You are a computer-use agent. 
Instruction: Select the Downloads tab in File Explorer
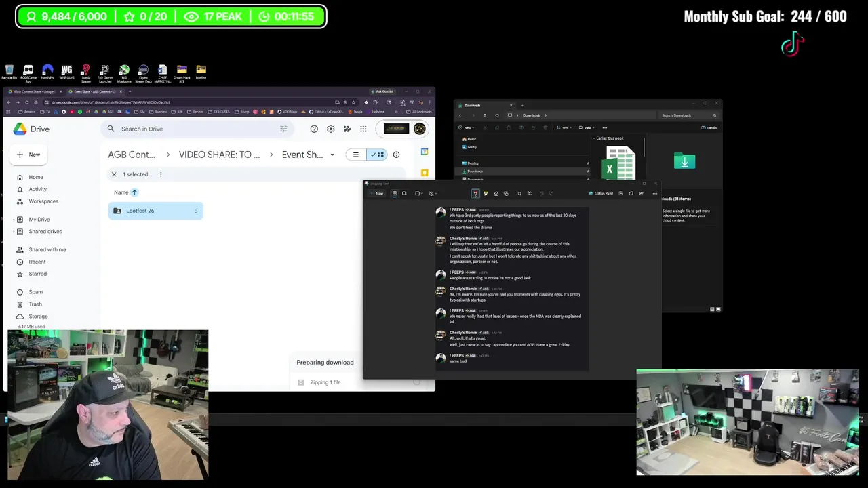coord(485,105)
